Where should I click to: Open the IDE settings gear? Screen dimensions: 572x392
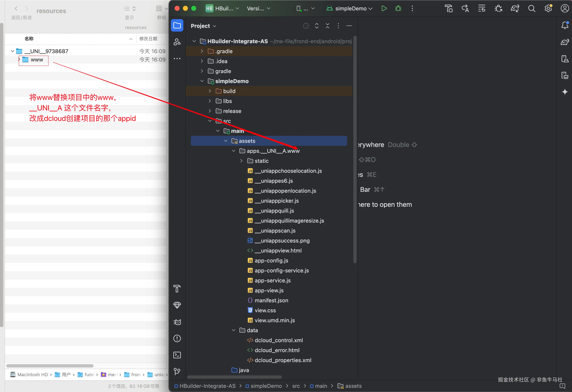(548, 9)
